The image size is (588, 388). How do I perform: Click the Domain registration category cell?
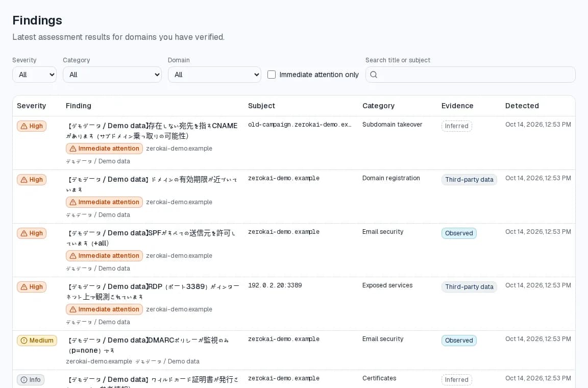click(x=391, y=178)
